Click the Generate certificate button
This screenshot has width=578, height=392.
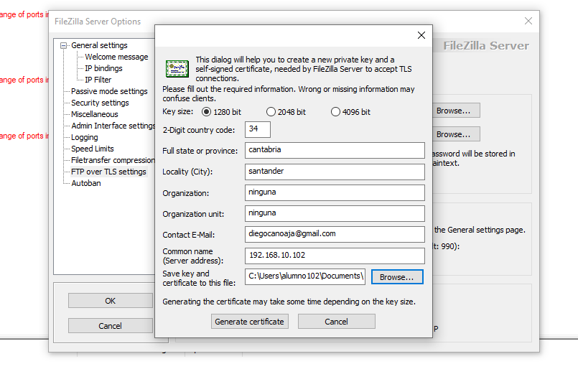[250, 322]
